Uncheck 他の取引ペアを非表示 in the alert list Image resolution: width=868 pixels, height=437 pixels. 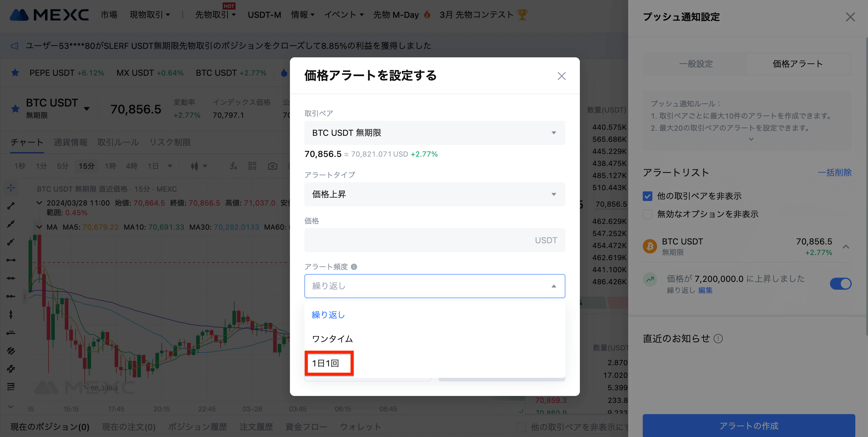(x=647, y=196)
